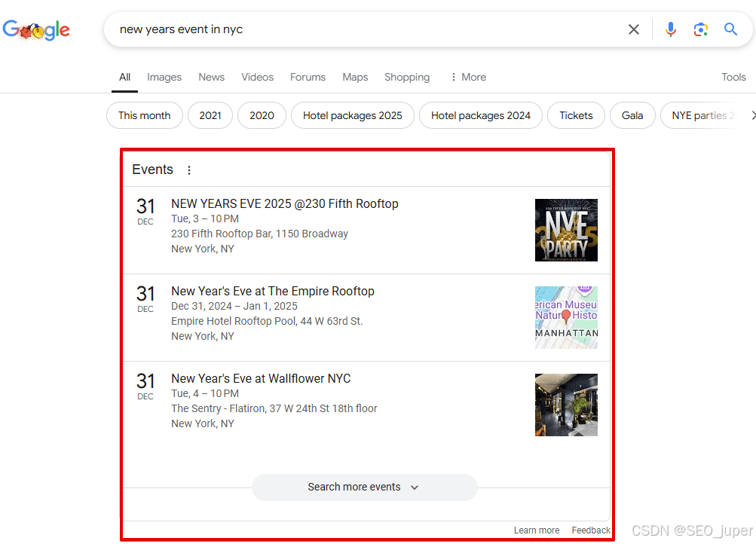Switch to the News tab

[211, 77]
